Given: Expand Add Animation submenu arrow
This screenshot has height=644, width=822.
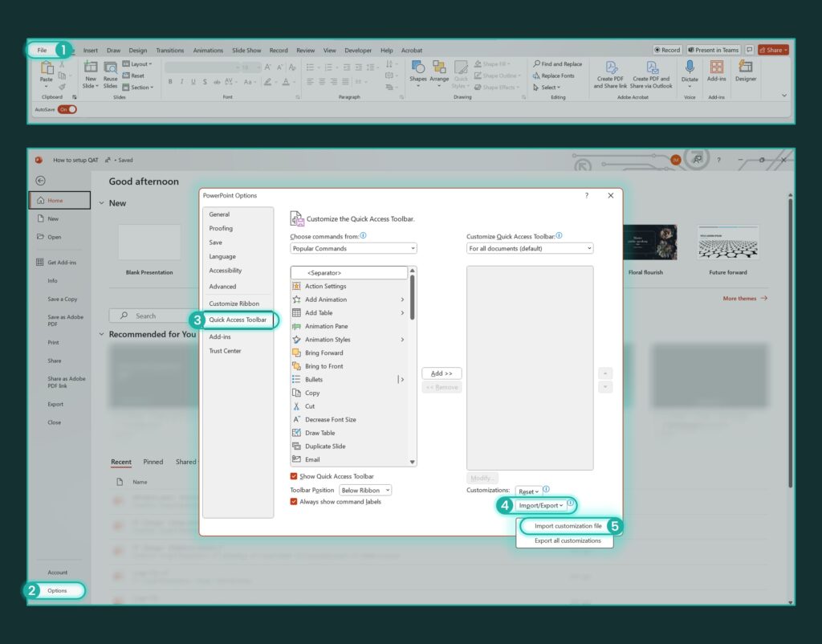Looking at the screenshot, I should [402, 300].
